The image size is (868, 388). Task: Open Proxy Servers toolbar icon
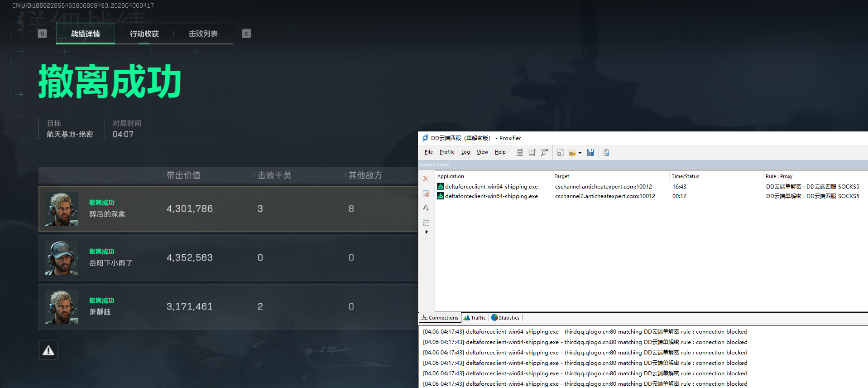click(520, 152)
